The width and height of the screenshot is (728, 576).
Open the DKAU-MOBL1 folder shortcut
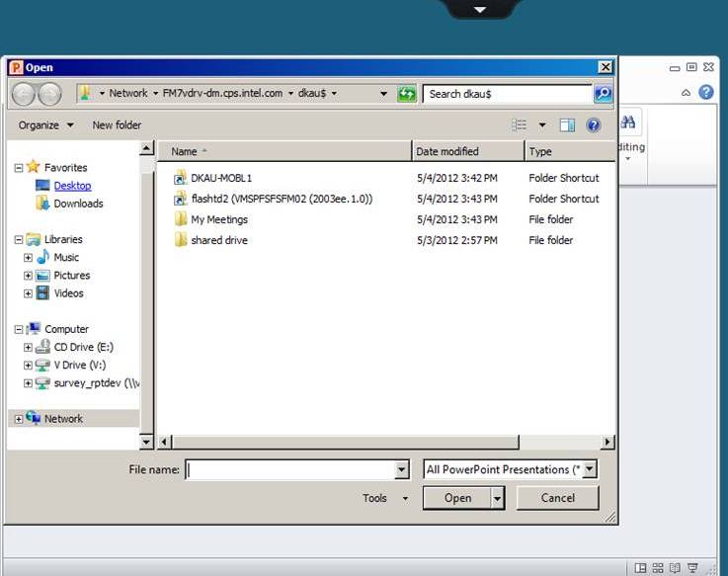point(221,178)
